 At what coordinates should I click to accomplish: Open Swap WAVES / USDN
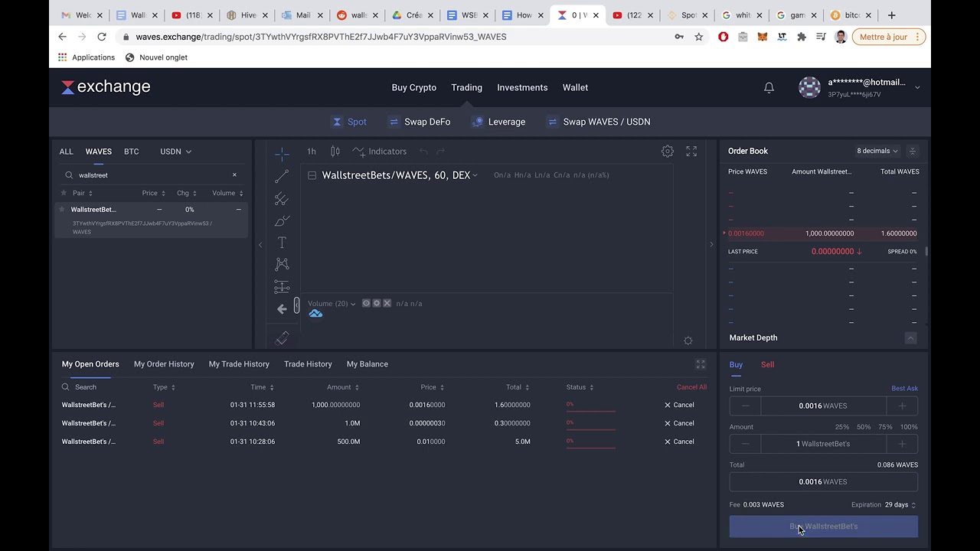(599, 122)
